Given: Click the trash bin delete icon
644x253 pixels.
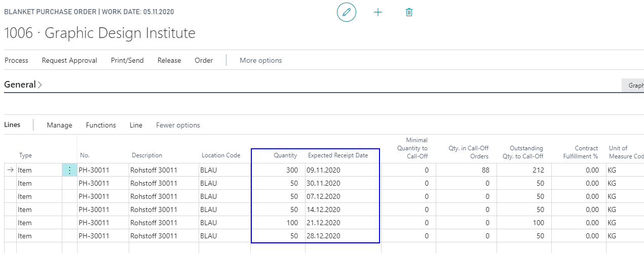Looking at the screenshot, I should click(x=409, y=12).
